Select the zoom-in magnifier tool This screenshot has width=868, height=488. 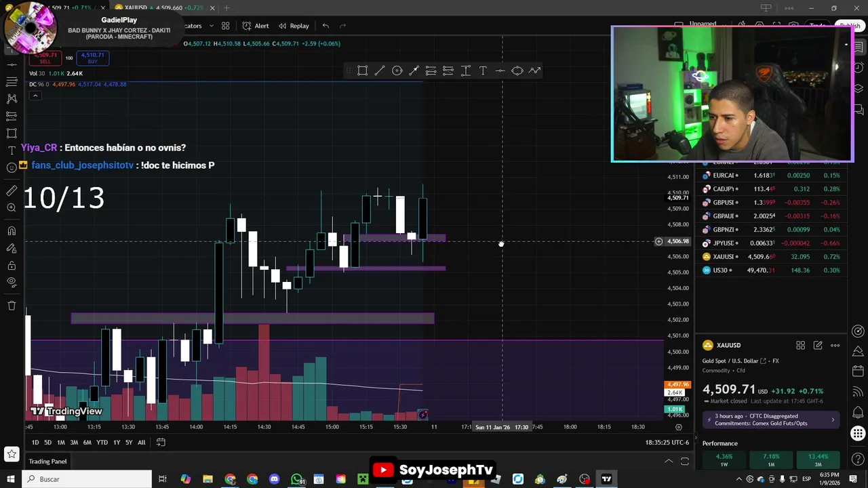(12, 208)
